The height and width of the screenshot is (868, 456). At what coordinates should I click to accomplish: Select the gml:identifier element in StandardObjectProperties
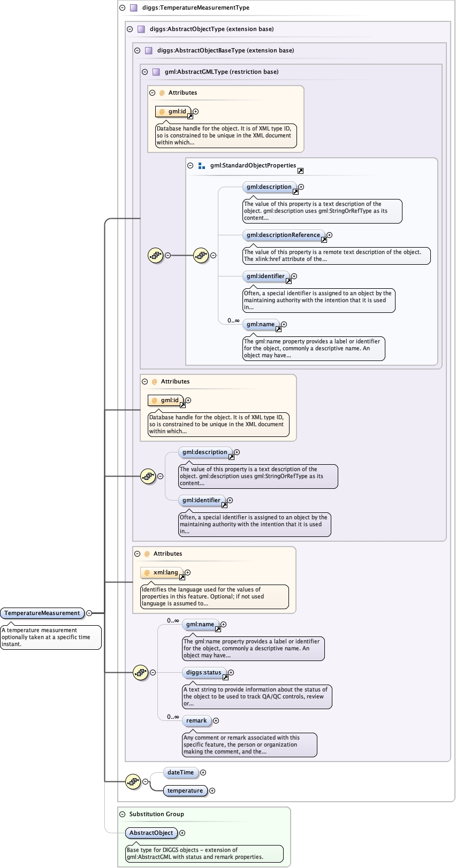(265, 276)
